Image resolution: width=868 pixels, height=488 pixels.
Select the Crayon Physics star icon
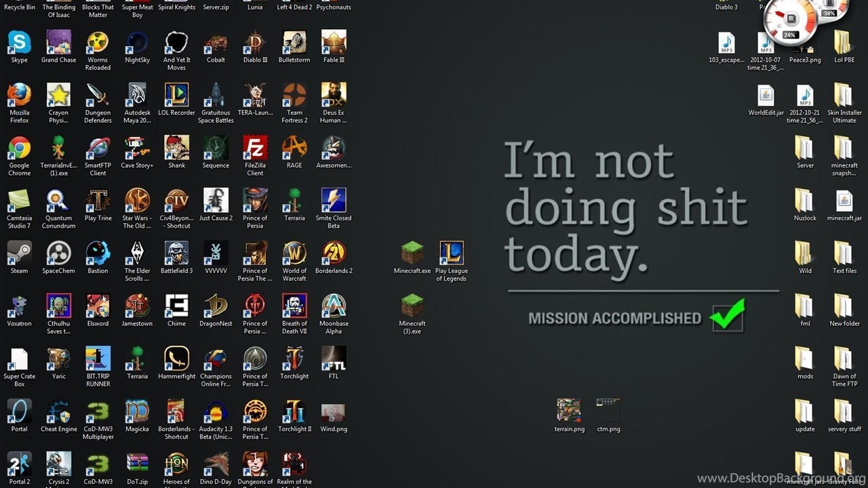pos(58,96)
